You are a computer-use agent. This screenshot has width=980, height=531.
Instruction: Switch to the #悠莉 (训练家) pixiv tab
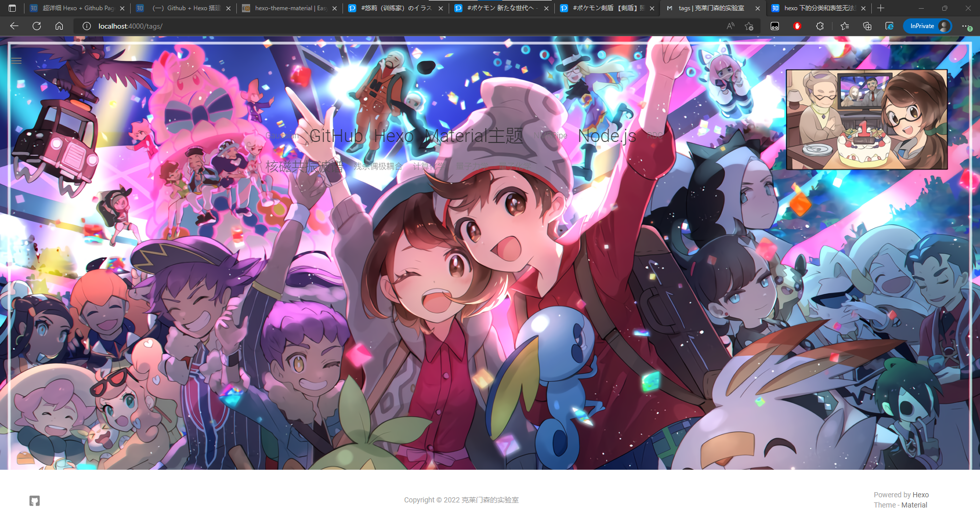397,8
